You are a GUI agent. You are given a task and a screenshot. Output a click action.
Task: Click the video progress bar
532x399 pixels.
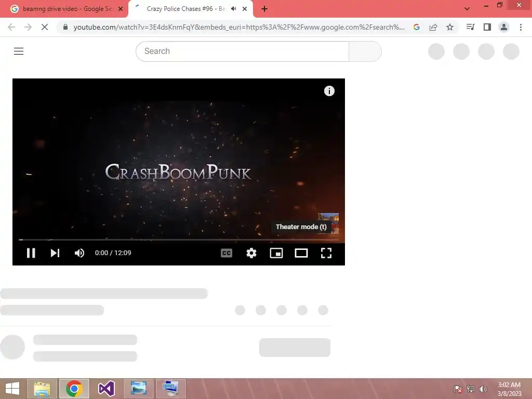coord(179,240)
